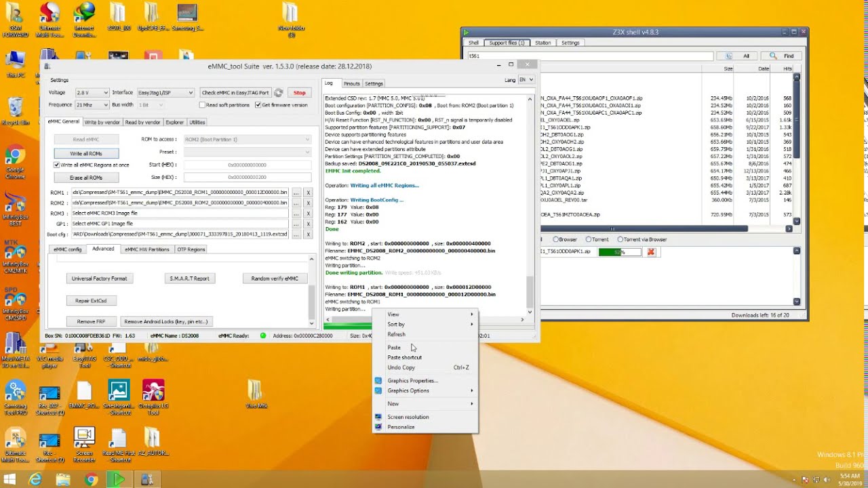The width and height of the screenshot is (868, 488).
Task: Click the Z3X download progress bar
Action: point(620,251)
